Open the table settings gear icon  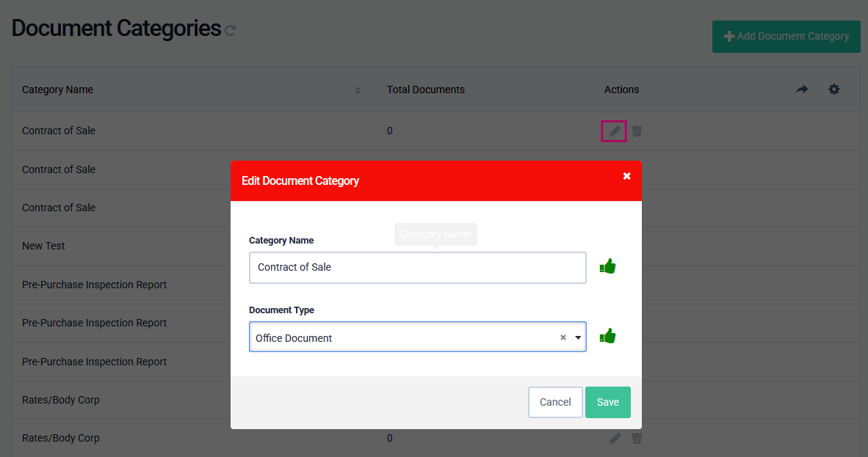833,89
